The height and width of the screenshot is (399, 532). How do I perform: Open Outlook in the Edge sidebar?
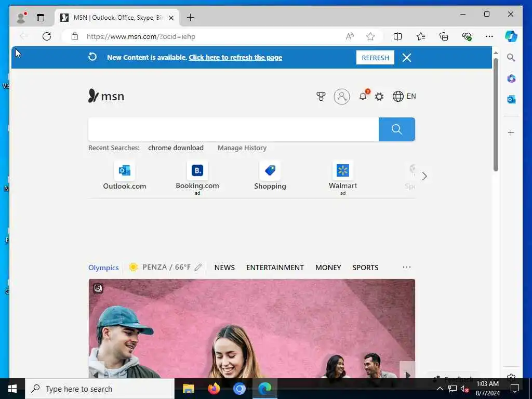(511, 99)
